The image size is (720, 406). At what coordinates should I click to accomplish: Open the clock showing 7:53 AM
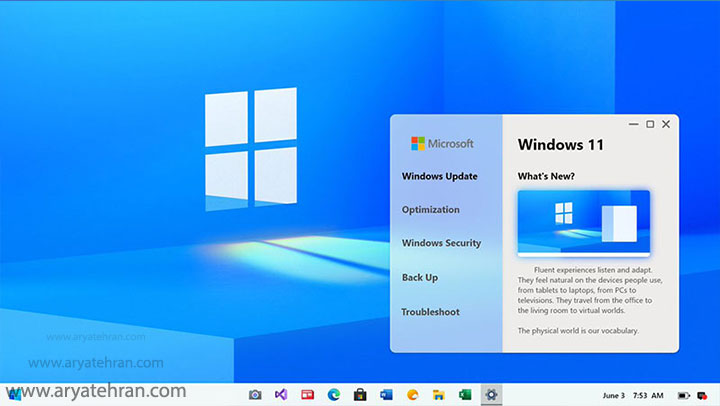(648, 395)
